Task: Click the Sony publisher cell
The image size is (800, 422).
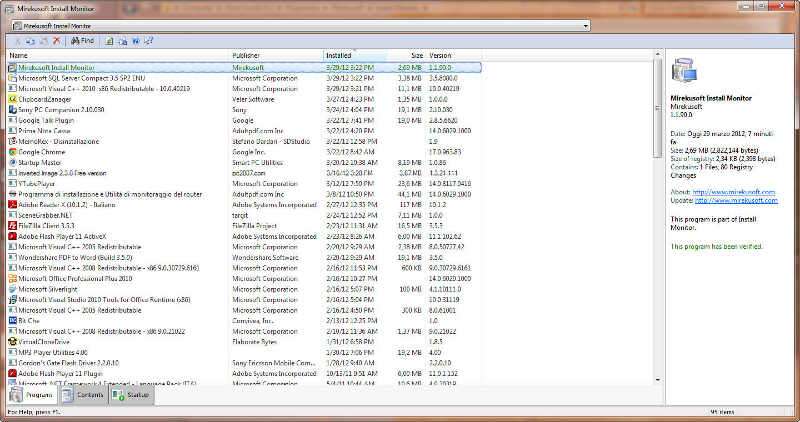Action: point(239,110)
